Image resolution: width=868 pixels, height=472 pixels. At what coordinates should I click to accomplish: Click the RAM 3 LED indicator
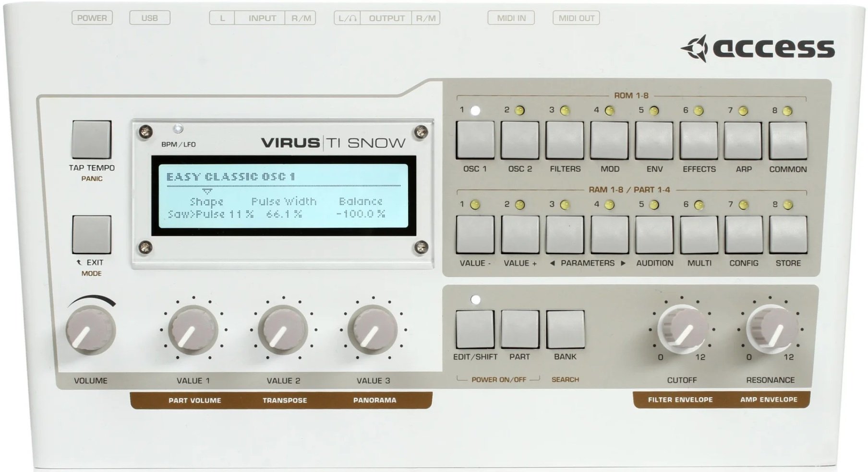(565, 205)
